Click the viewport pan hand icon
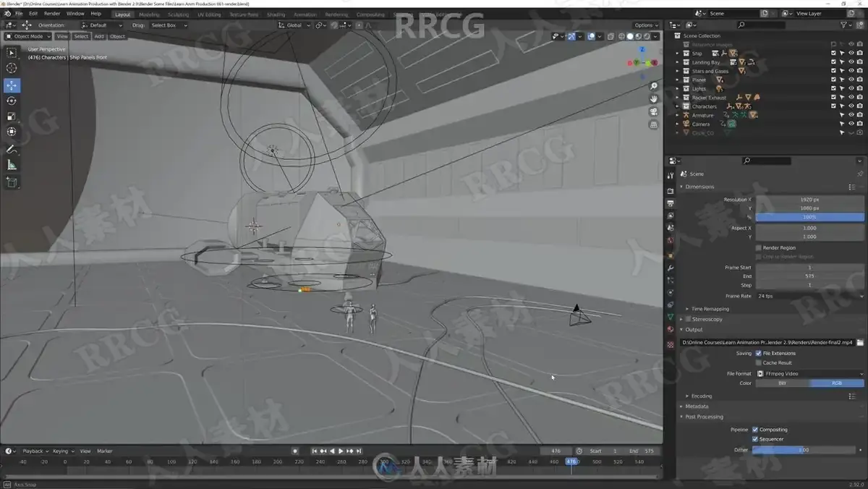The image size is (868, 489). click(x=654, y=98)
